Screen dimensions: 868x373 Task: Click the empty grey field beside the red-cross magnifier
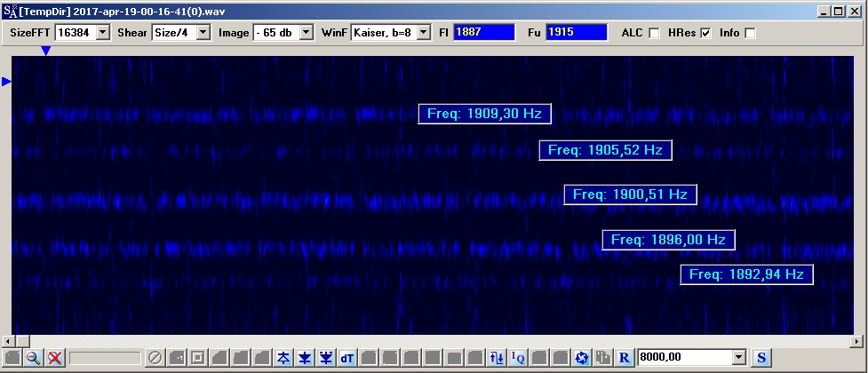coord(105,358)
